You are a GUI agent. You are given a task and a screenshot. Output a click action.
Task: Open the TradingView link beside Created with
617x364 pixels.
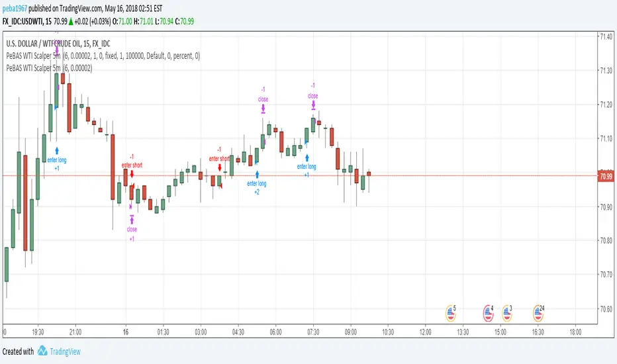(x=66, y=351)
